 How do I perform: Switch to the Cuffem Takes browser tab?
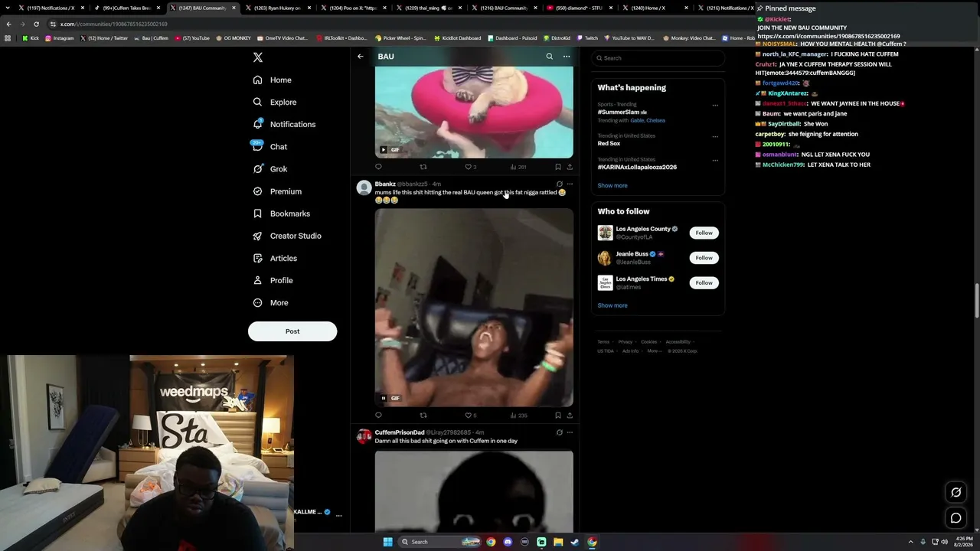[126, 8]
